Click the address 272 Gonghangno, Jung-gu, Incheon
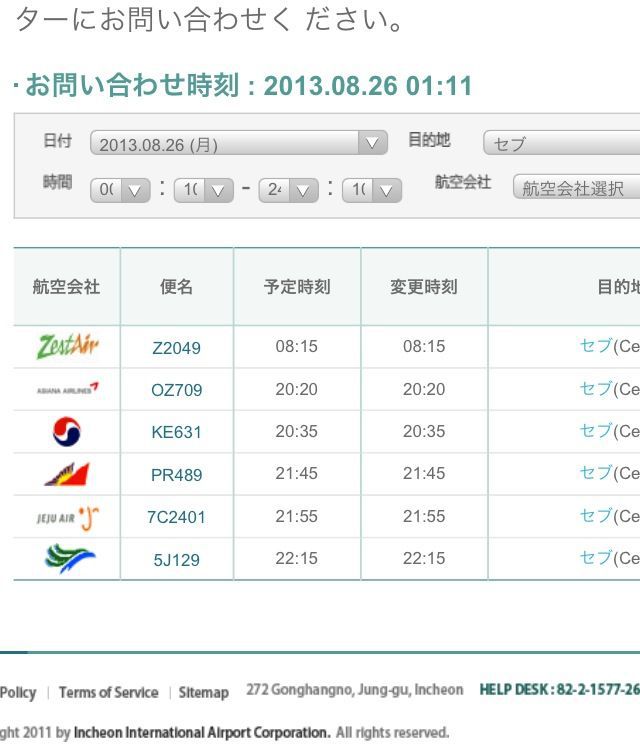Image resolution: width=640 pixels, height=751 pixels. coord(354,690)
